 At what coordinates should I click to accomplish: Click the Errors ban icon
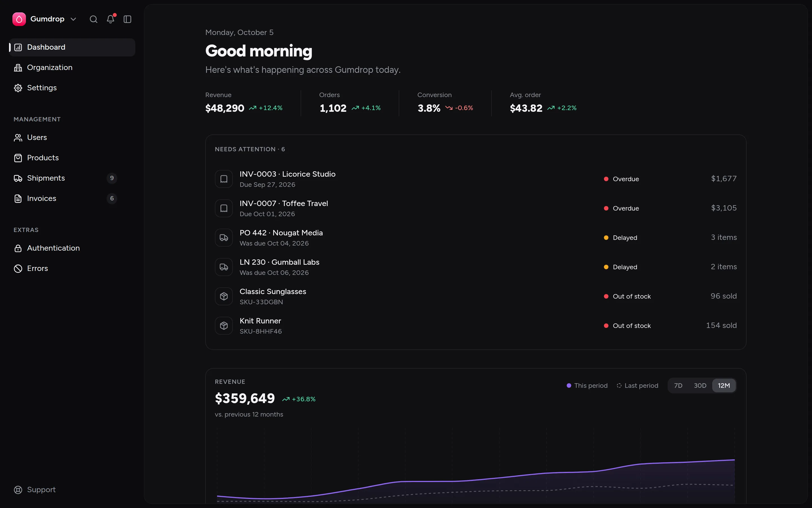(18, 268)
